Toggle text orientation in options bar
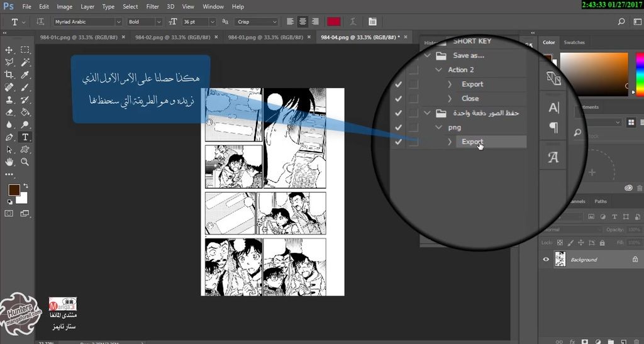 [40, 22]
